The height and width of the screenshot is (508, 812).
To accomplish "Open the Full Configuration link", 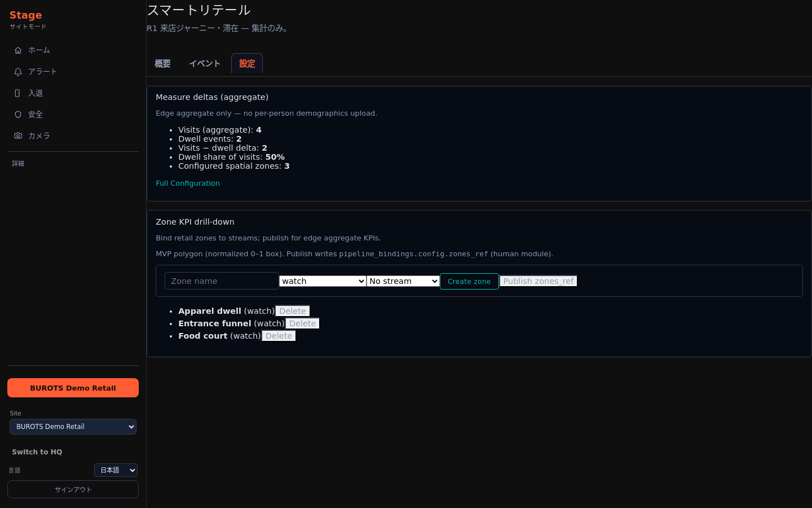I will point(188,183).
